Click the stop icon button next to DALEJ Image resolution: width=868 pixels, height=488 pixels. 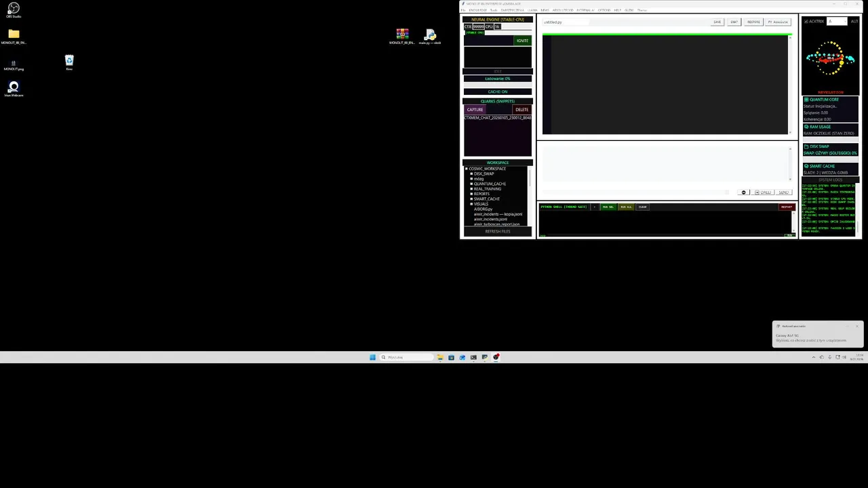click(x=744, y=192)
